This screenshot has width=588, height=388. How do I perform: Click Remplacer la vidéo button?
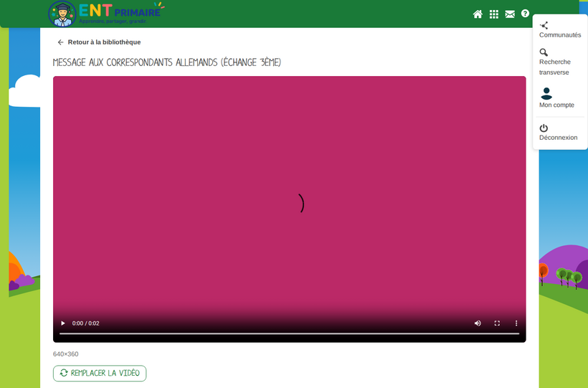(x=100, y=373)
